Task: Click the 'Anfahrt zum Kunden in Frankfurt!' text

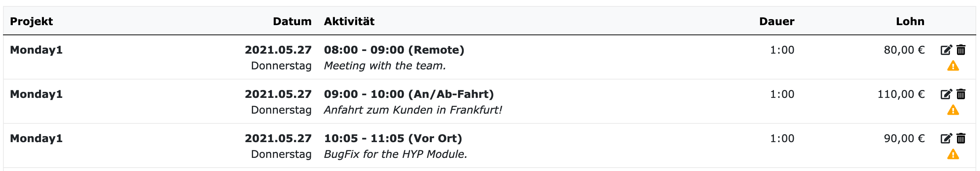Action: coord(413,110)
